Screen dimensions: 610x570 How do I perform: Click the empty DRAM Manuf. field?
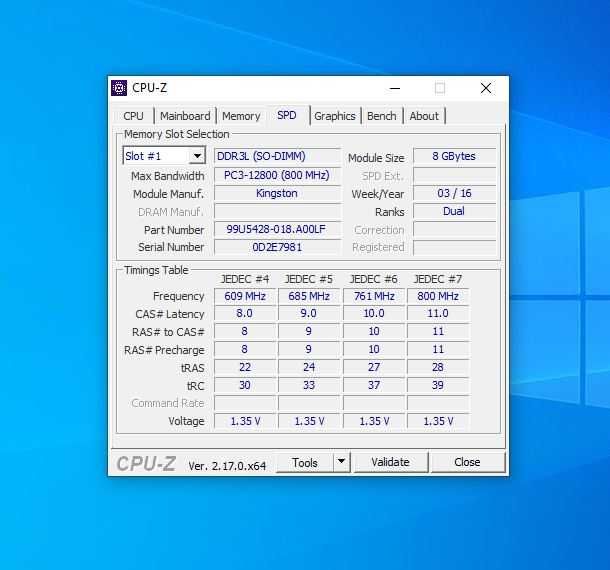click(277, 211)
